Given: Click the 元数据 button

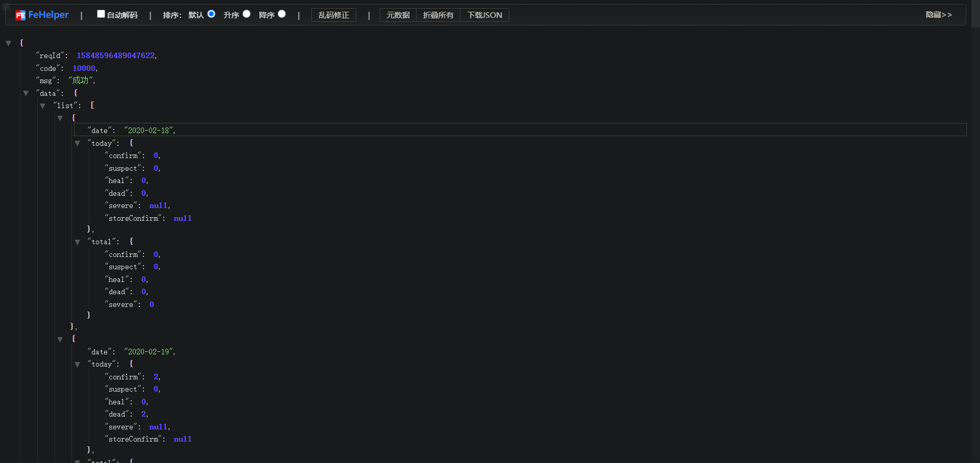Looking at the screenshot, I should [398, 15].
